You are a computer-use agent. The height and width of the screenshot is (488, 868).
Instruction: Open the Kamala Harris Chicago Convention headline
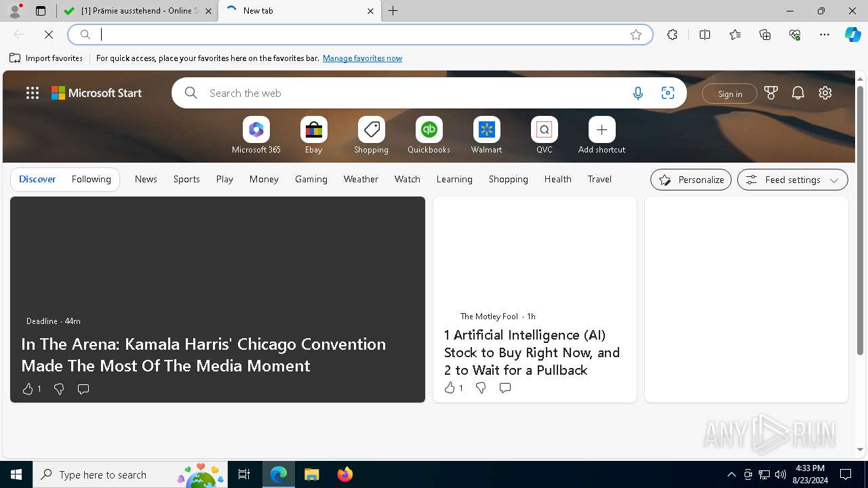203,354
